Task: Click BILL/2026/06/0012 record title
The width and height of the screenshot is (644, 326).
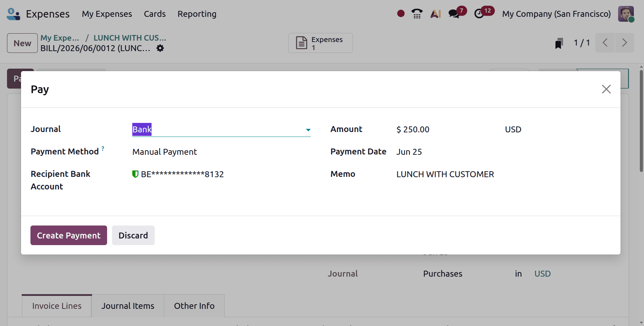Action: point(96,48)
